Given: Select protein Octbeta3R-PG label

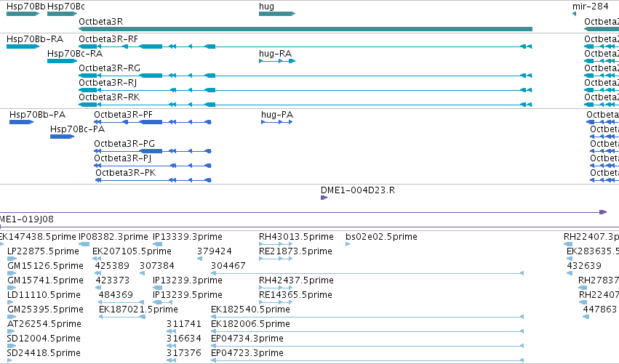Looking at the screenshot, I should [x=124, y=144].
